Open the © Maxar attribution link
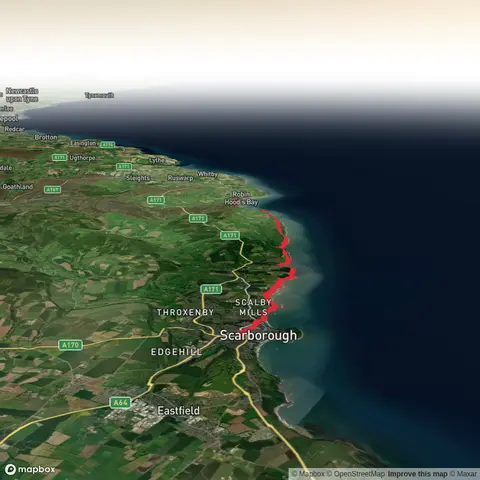The width and height of the screenshot is (480, 480). [x=463, y=474]
